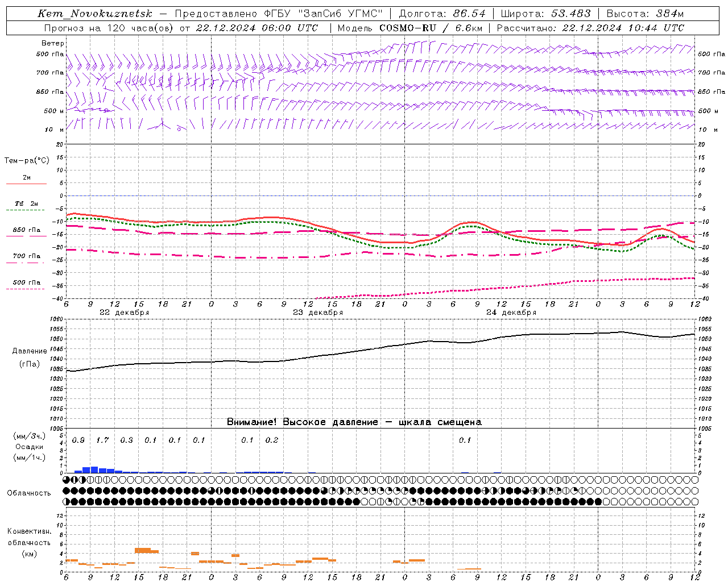This screenshot has width=728, height=582.
Task: Click 'Прогноз на 120 часа(ов)' forecast header text
Action: click(110, 28)
